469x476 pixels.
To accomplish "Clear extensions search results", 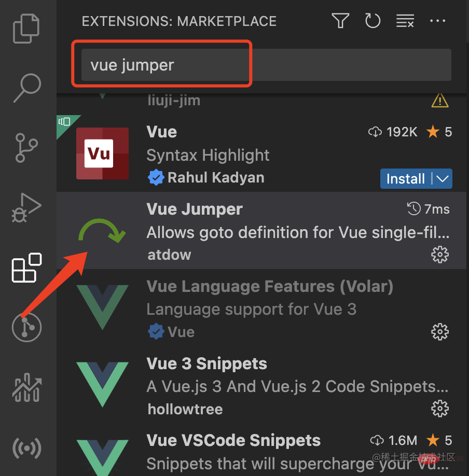I will pos(405,21).
